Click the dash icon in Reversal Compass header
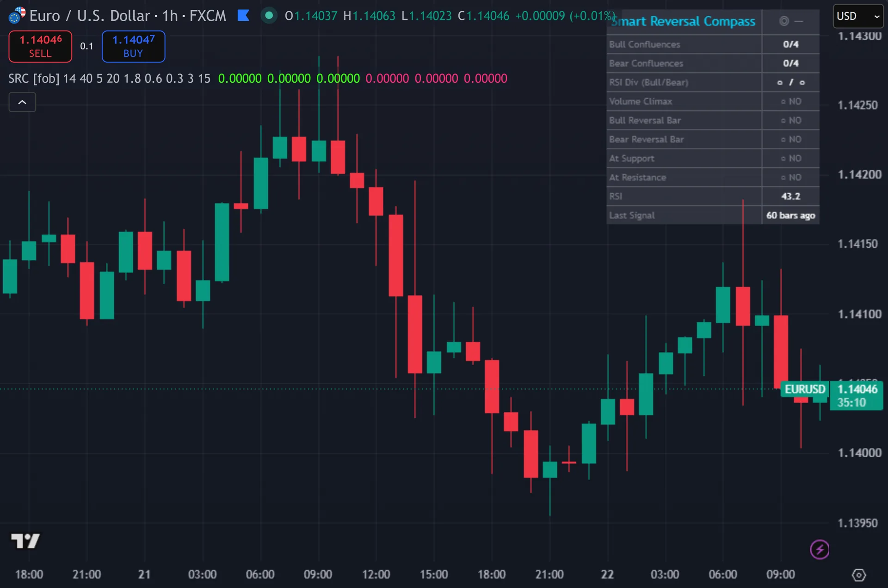 [x=799, y=21]
